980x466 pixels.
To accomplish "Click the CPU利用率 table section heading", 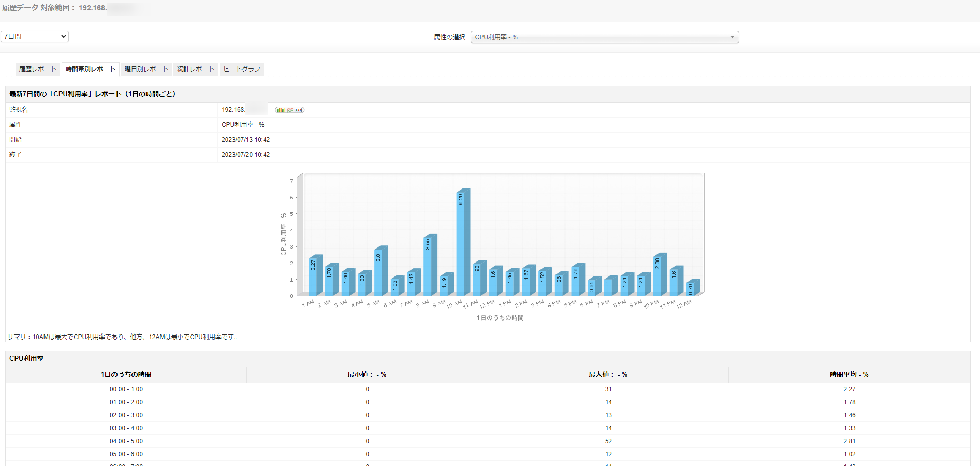I will [x=26, y=359].
